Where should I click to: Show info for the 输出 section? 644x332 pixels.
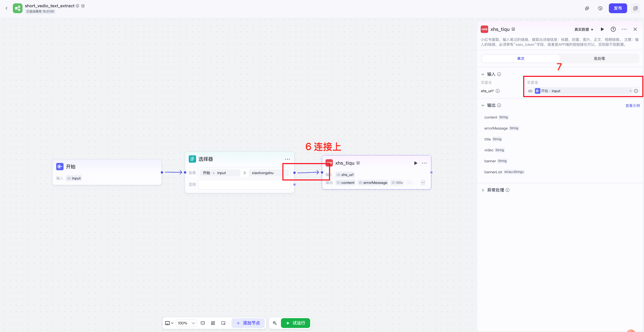[499, 105]
